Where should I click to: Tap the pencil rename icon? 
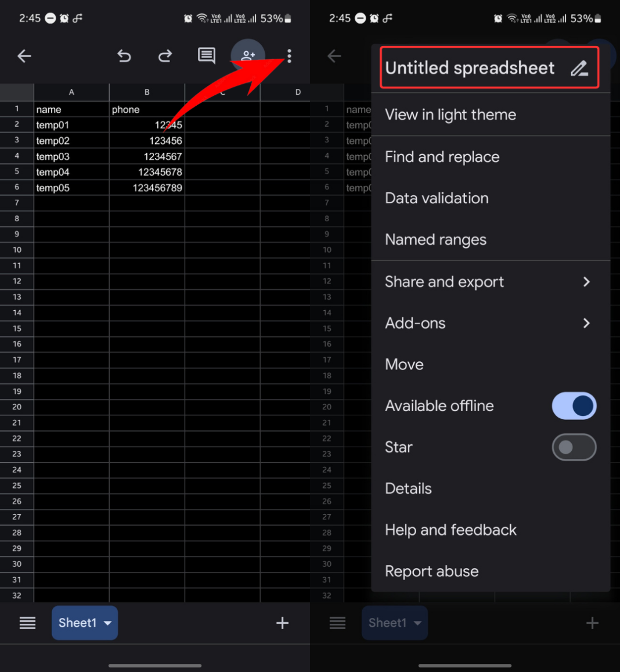[x=579, y=69]
